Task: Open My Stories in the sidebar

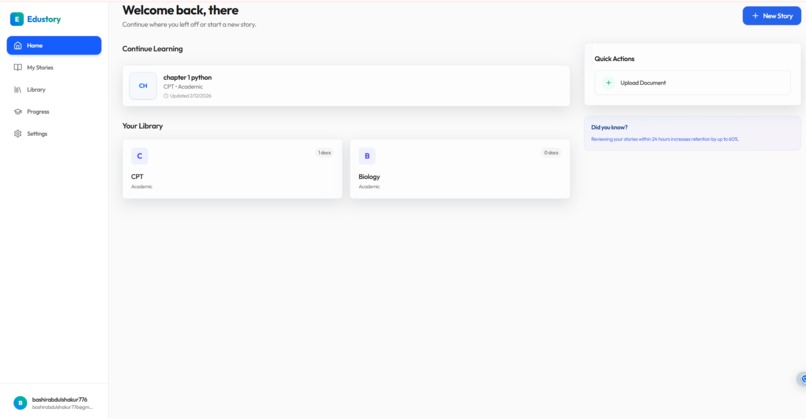Action: (x=54, y=67)
